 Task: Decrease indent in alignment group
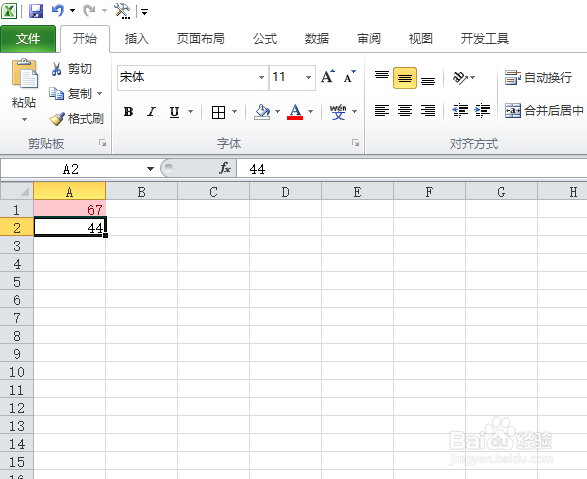pos(460,111)
